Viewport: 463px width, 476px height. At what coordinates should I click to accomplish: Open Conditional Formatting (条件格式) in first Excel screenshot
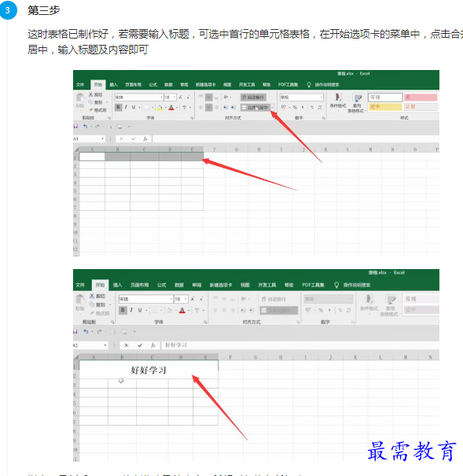338,101
